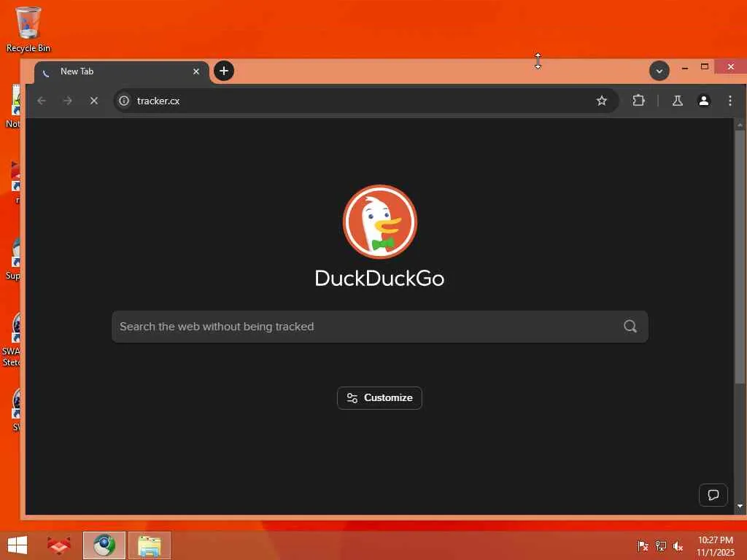Open the Chrome Labs flask icon
The width and height of the screenshot is (747, 560).
point(678,101)
